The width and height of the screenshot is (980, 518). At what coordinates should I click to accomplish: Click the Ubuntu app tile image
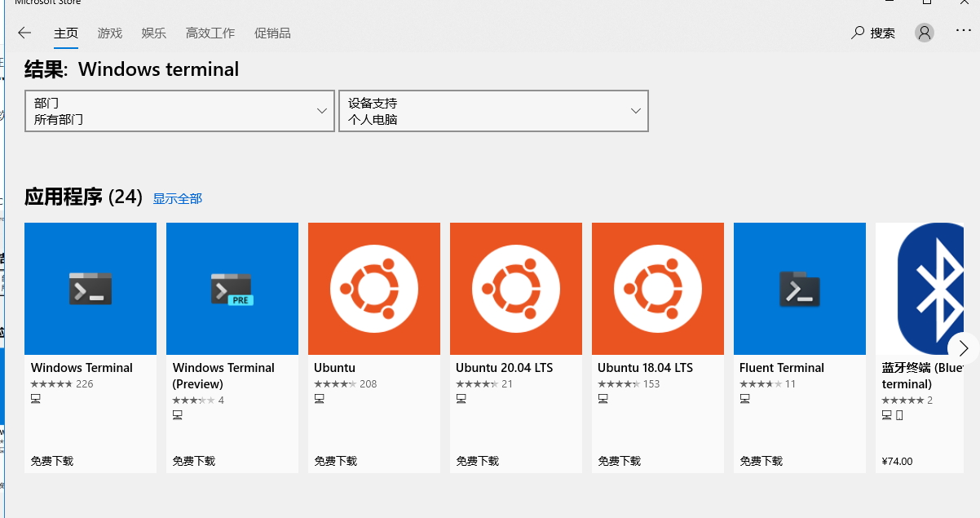pyautogui.click(x=374, y=289)
